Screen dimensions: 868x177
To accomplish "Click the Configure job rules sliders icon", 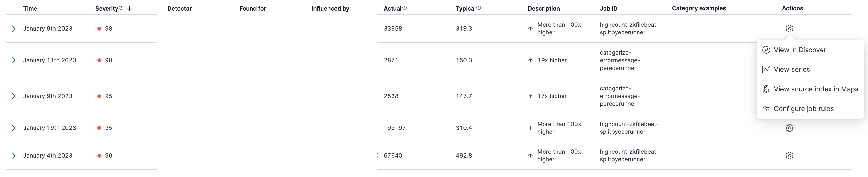I will pos(766,108).
